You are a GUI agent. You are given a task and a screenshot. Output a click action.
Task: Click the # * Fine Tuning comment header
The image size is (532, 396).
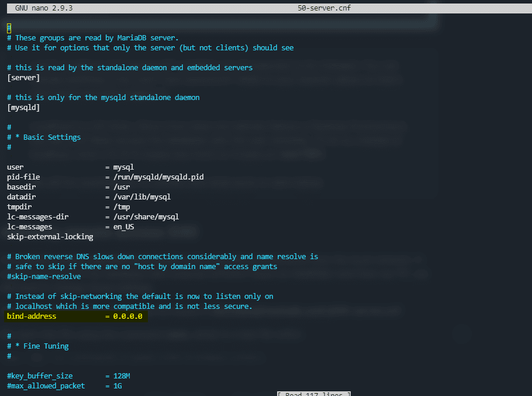[37, 346]
